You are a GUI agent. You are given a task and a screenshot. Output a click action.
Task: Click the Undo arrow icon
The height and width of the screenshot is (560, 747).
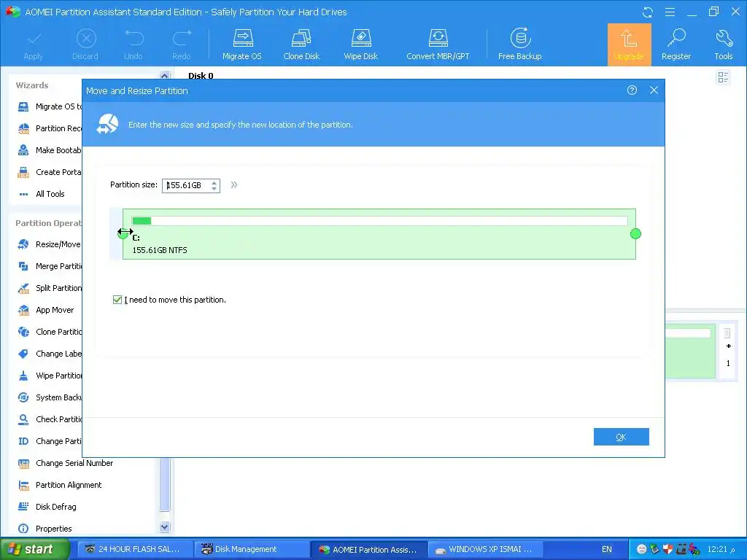pos(133,44)
